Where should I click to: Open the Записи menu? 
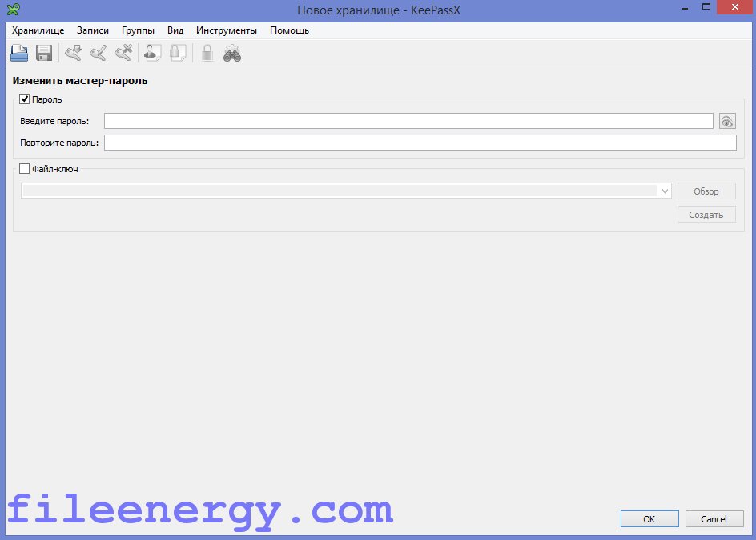pyautogui.click(x=93, y=30)
